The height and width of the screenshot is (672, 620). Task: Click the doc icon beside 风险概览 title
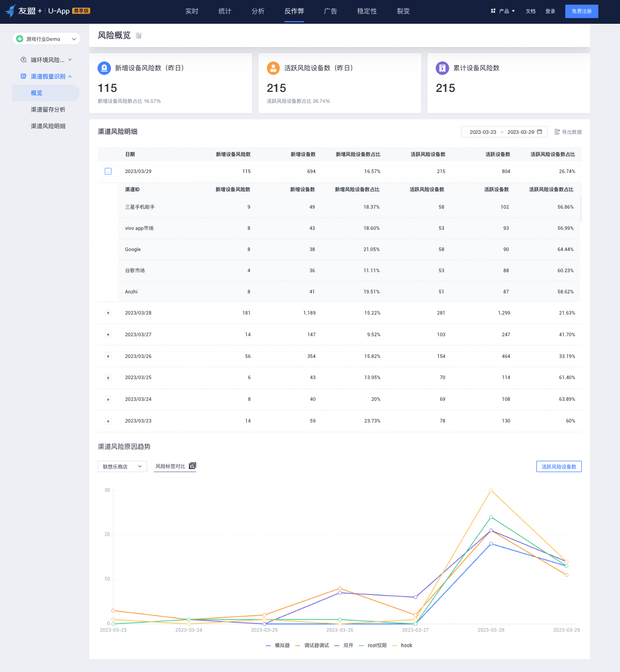(x=138, y=36)
